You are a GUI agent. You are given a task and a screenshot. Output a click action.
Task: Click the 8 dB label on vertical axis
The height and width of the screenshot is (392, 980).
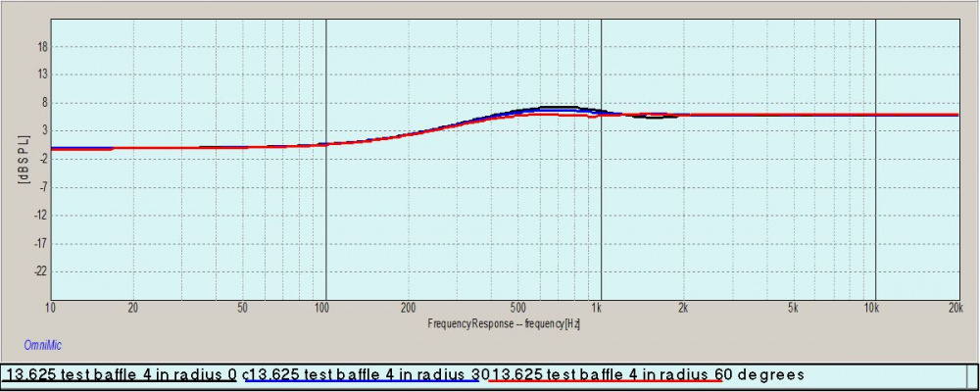click(43, 102)
